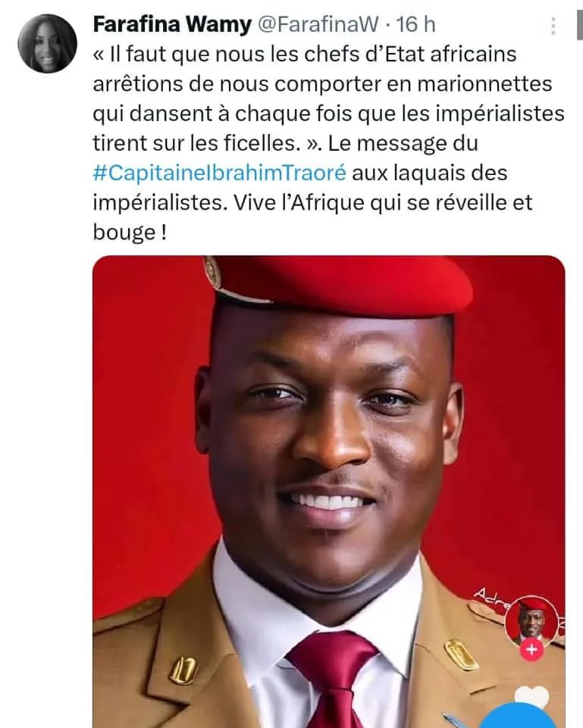Tap the red plus follow button
This screenshot has width=583, height=728.
(531, 649)
